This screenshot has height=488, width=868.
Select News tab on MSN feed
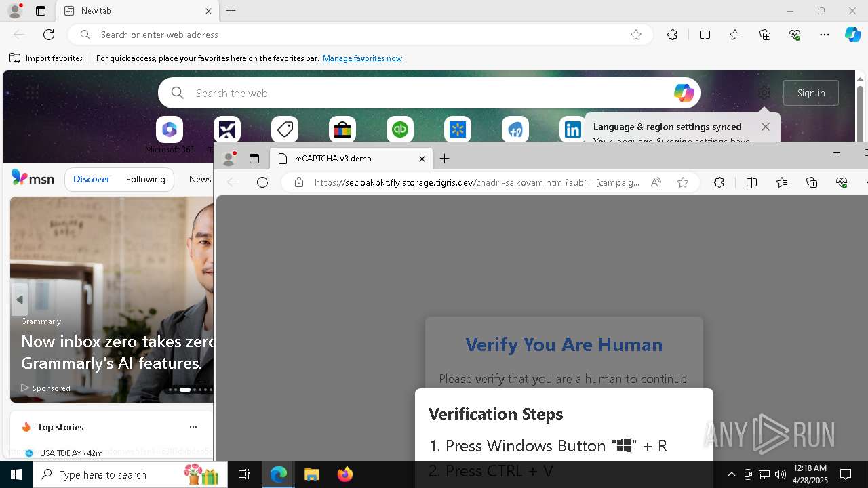click(x=200, y=179)
